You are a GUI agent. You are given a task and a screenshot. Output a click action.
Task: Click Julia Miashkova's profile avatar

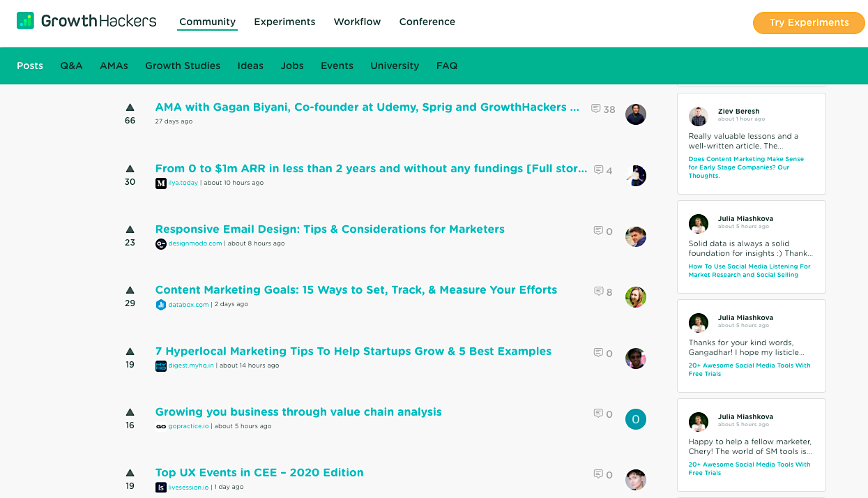pos(698,223)
